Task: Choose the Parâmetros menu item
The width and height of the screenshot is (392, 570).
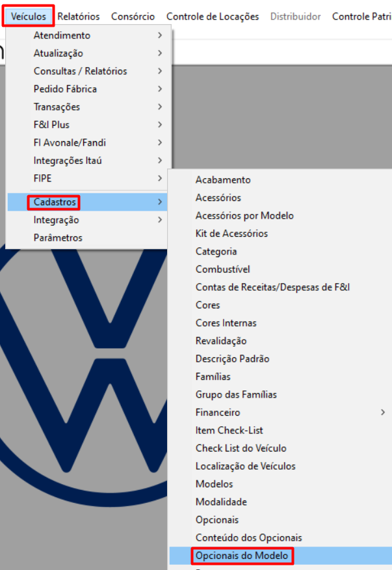Action: tap(87, 238)
